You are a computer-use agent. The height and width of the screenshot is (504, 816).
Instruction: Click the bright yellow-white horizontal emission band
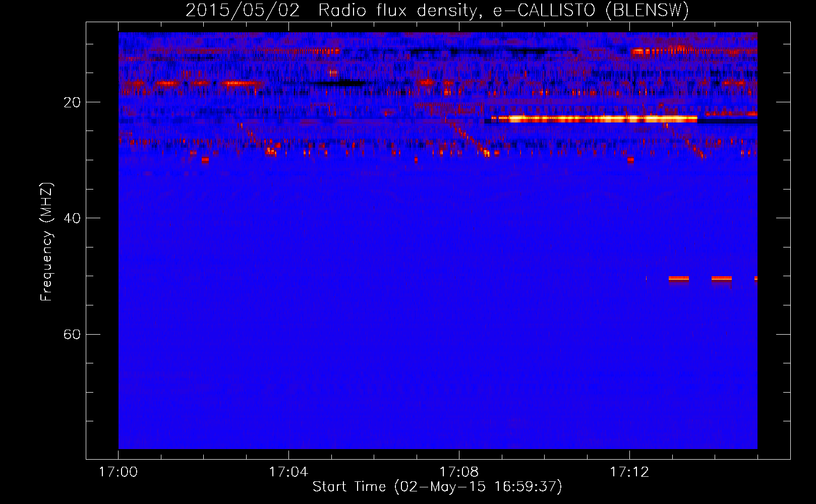tap(595, 119)
